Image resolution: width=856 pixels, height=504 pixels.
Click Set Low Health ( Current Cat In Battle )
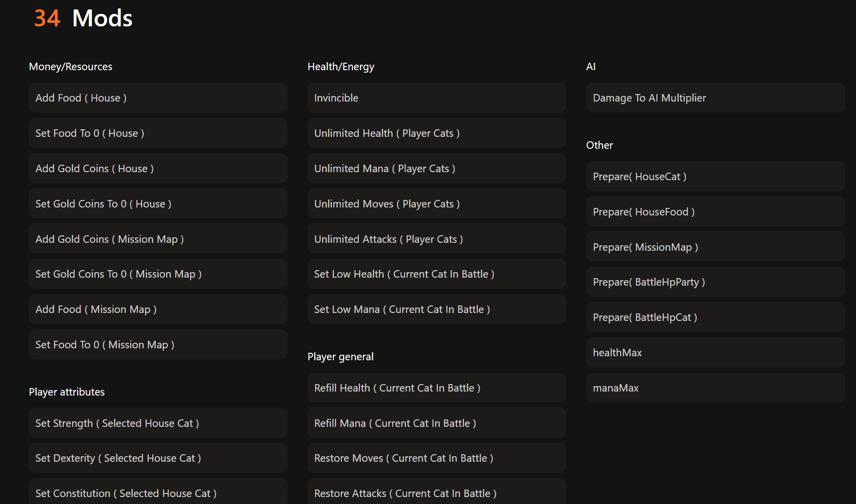click(436, 274)
